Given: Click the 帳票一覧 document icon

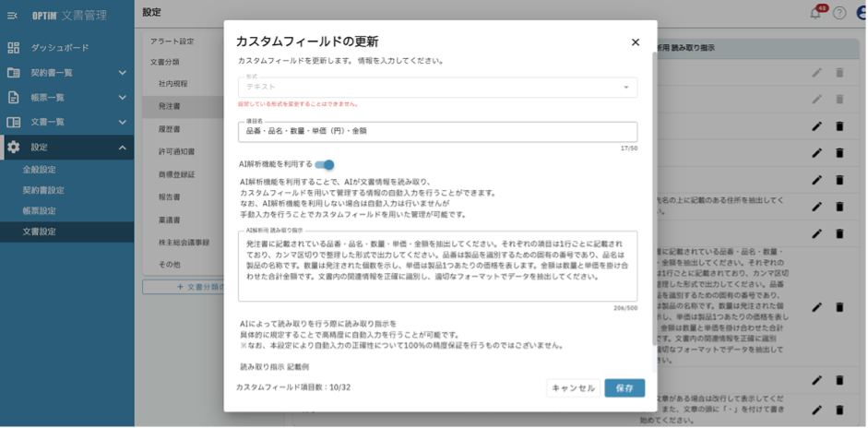Looking at the screenshot, I should point(13,97).
